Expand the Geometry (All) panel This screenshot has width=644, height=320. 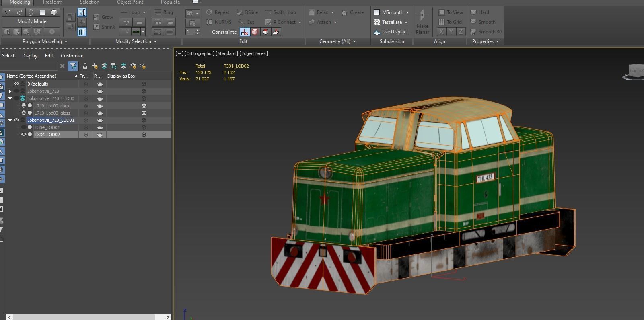[337, 41]
